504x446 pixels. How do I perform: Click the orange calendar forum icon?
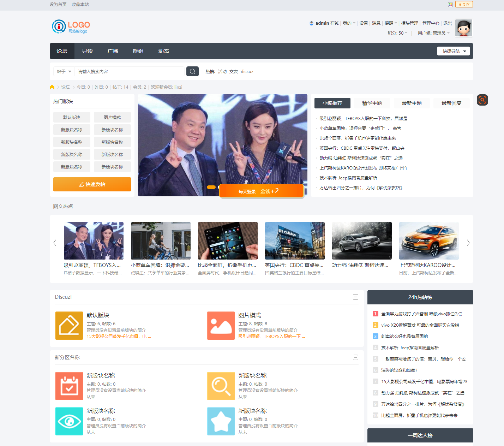69,386
